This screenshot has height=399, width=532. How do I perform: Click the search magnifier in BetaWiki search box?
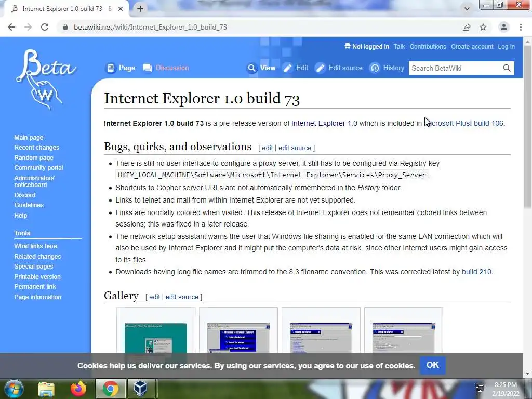tap(507, 68)
